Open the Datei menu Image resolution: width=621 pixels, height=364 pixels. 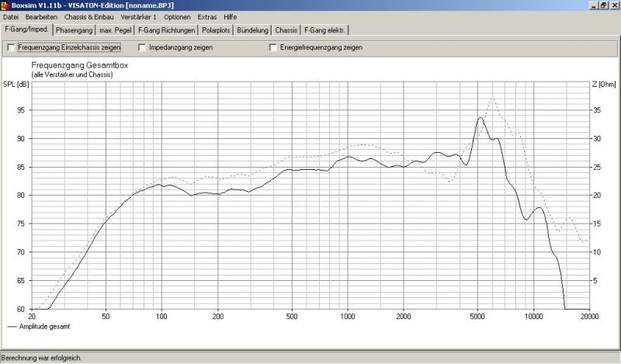[x=11, y=16]
